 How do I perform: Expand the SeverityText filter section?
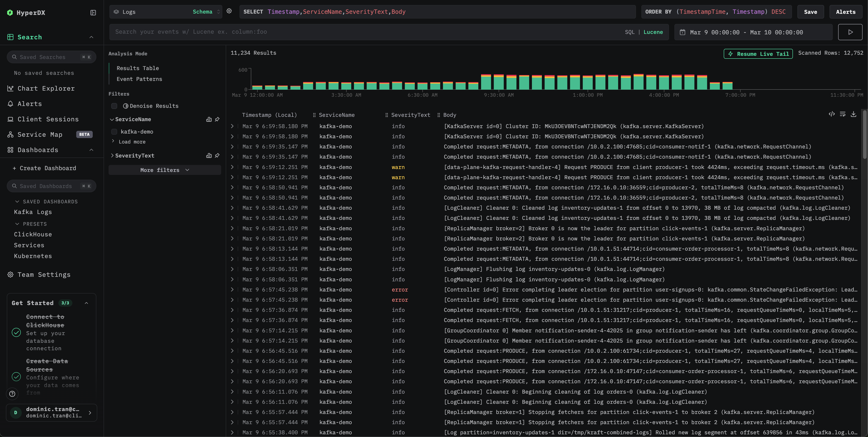(113, 155)
